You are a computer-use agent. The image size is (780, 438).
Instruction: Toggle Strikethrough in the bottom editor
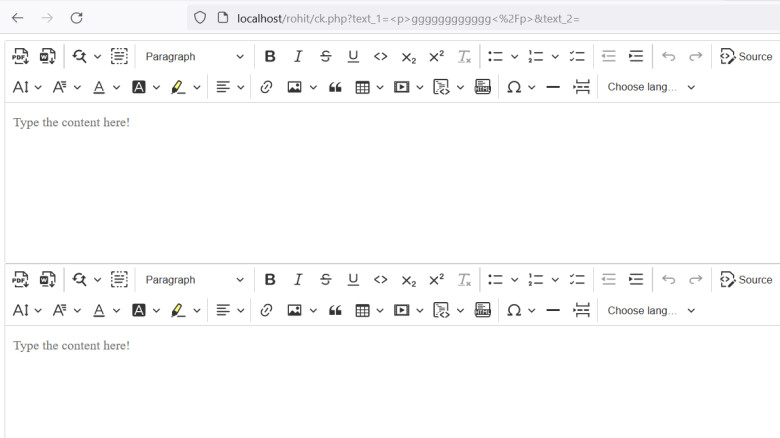pyautogui.click(x=325, y=280)
